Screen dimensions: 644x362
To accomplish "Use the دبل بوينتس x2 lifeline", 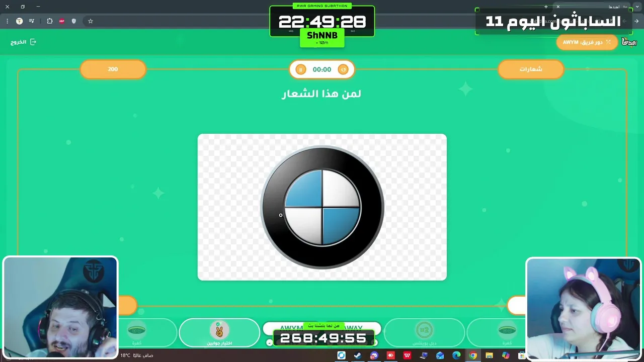I will (x=425, y=333).
